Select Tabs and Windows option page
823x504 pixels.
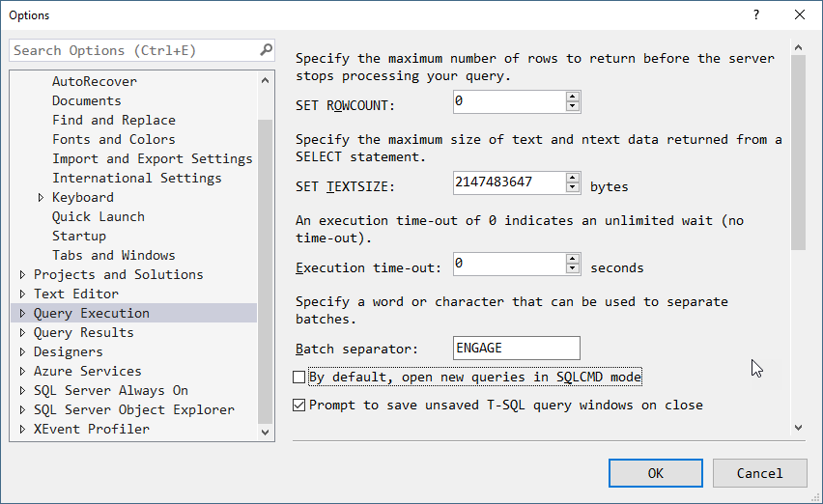pos(113,256)
